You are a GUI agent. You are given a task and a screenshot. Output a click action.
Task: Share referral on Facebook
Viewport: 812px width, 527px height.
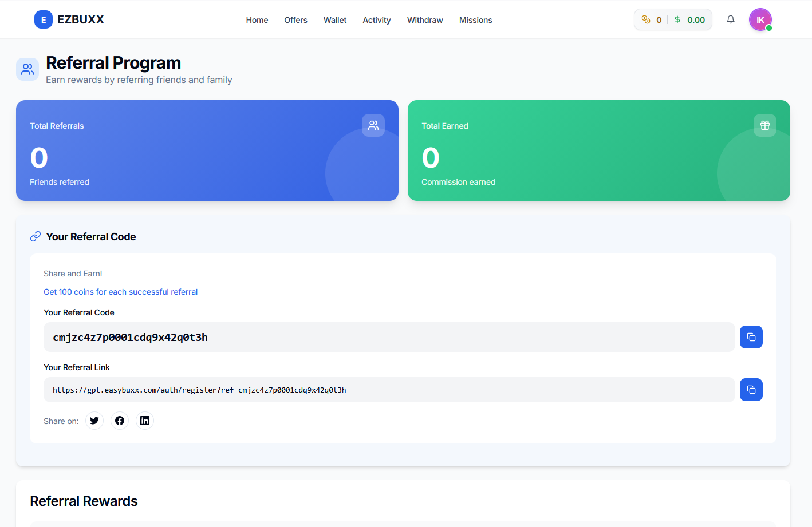(x=120, y=421)
